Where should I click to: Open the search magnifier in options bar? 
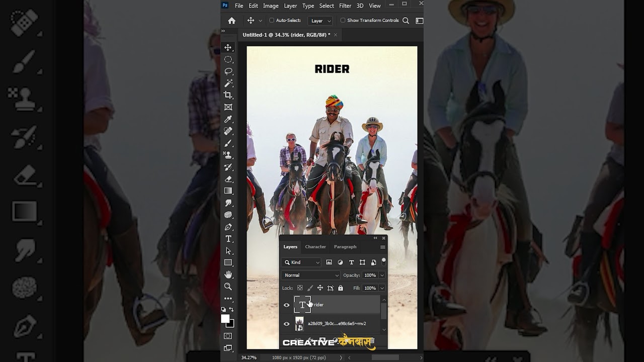406,21
